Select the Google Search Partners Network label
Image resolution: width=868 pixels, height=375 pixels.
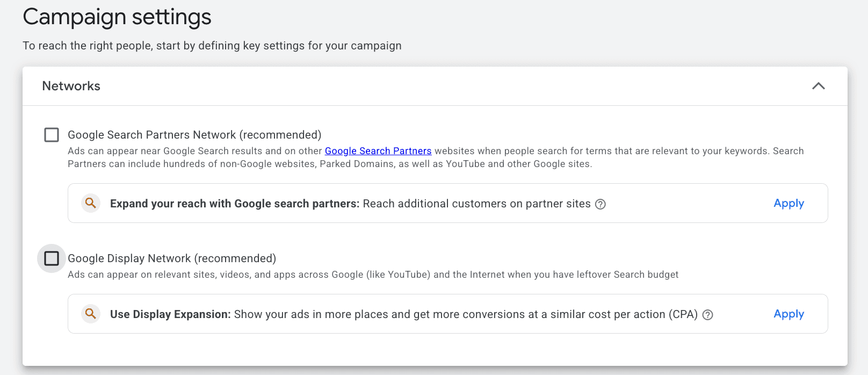pos(194,135)
